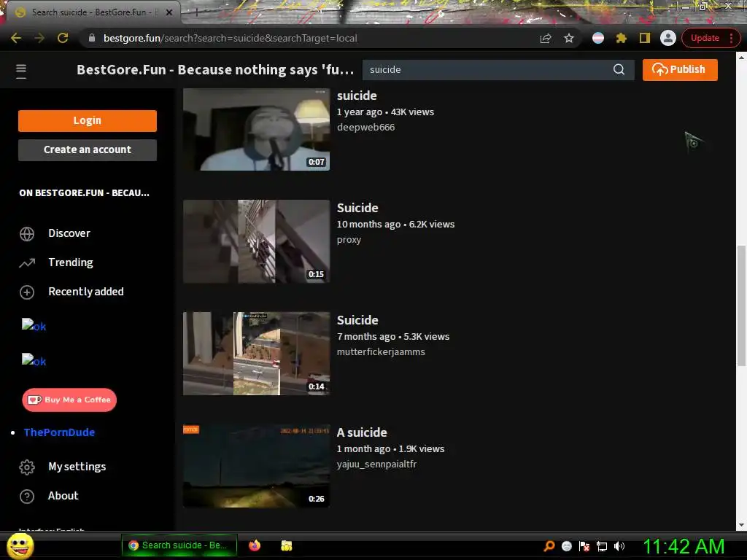Image resolution: width=747 pixels, height=560 pixels.
Task: Toggle the site hamburger menu
Action: click(x=21, y=71)
